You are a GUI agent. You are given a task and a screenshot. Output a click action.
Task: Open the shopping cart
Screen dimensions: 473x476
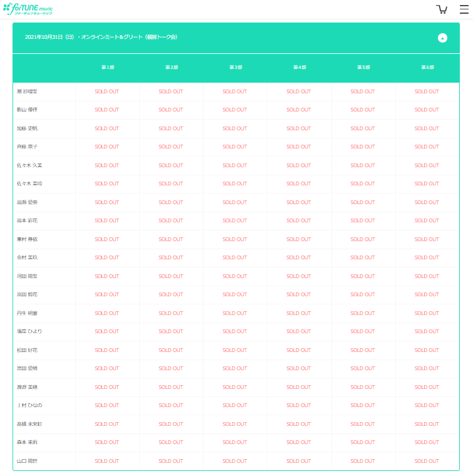point(442,9)
